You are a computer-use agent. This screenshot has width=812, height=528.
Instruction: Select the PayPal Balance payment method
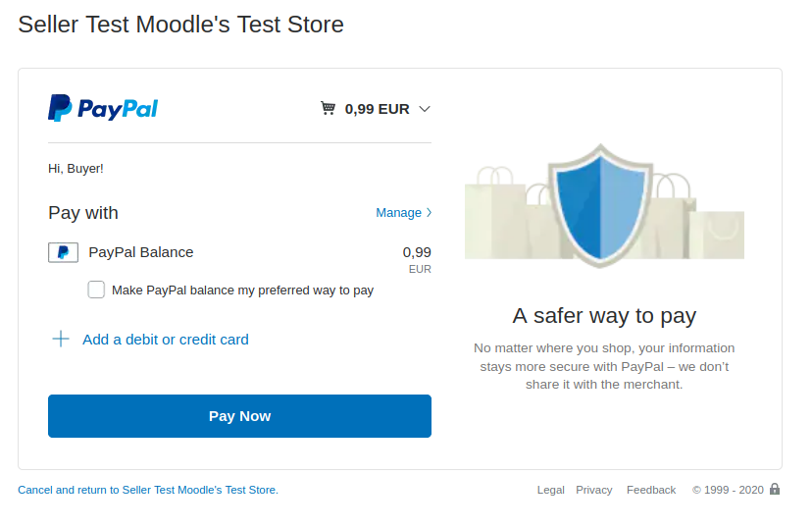coord(141,252)
